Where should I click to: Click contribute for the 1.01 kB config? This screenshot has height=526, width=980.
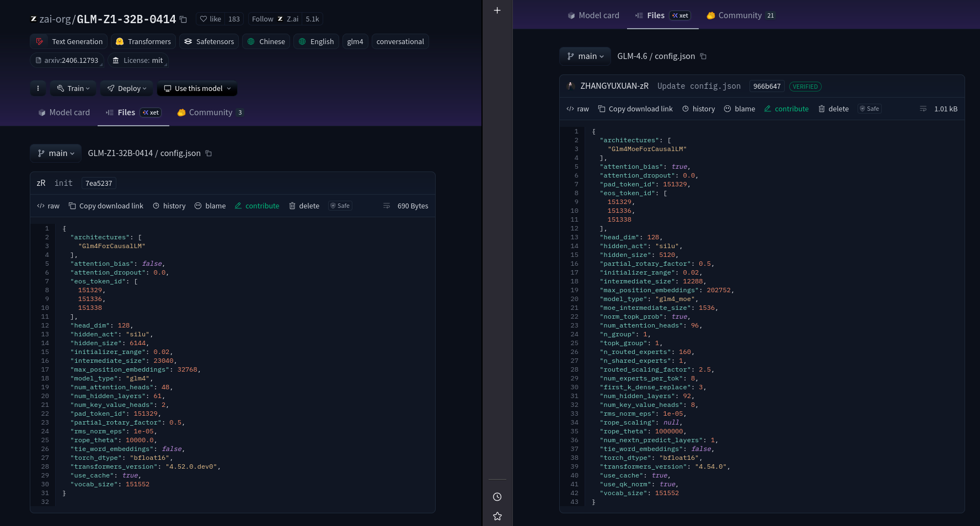tap(786, 109)
